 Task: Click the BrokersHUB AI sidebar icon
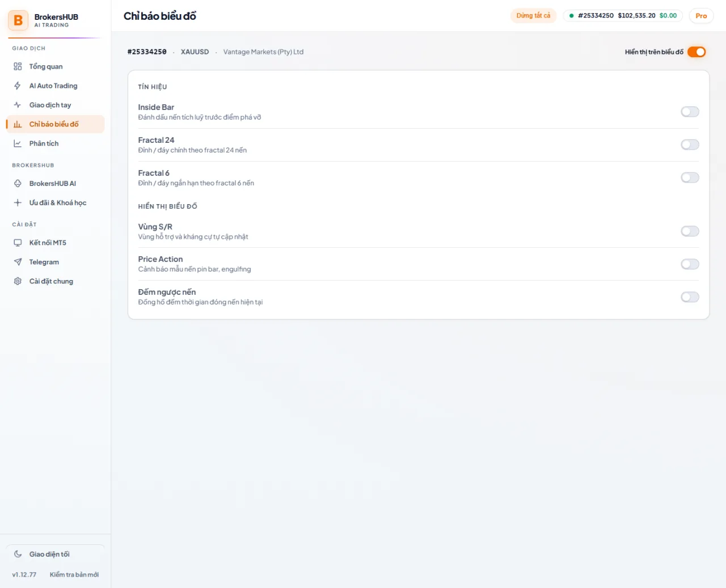point(18,183)
